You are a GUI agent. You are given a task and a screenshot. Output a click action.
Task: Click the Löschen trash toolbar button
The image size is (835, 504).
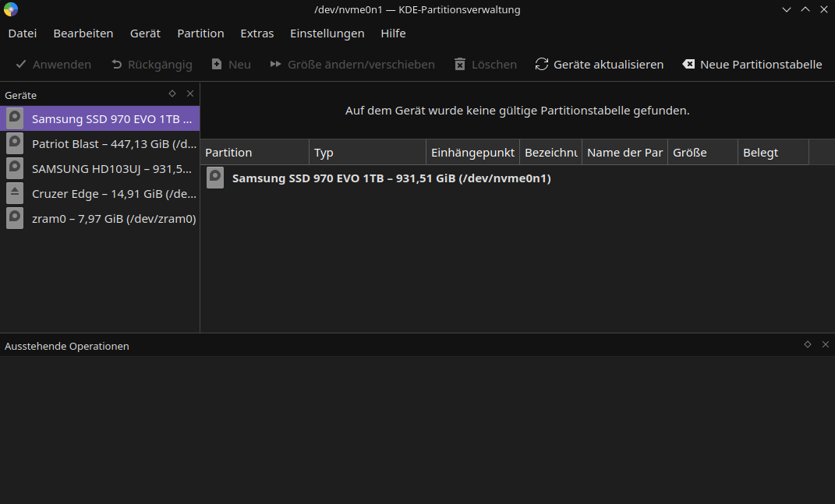(485, 65)
